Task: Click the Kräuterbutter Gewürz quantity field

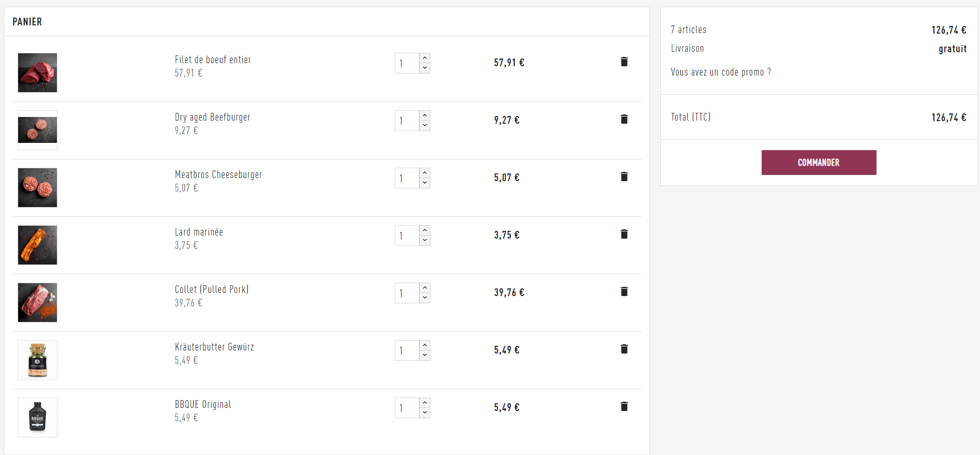Action: pyautogui.click(x=407, y=351)
